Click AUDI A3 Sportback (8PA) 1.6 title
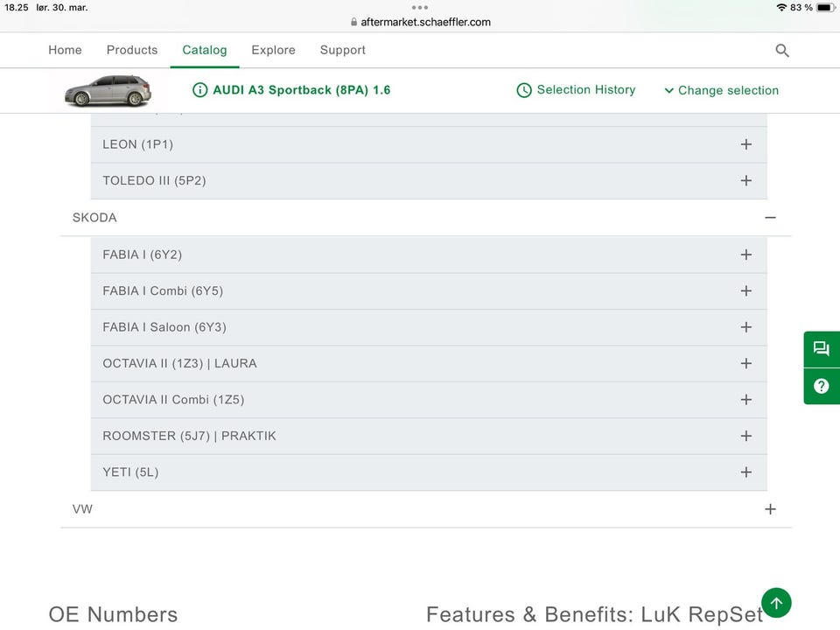Screen dimensions: 840x630 [302, 90]
